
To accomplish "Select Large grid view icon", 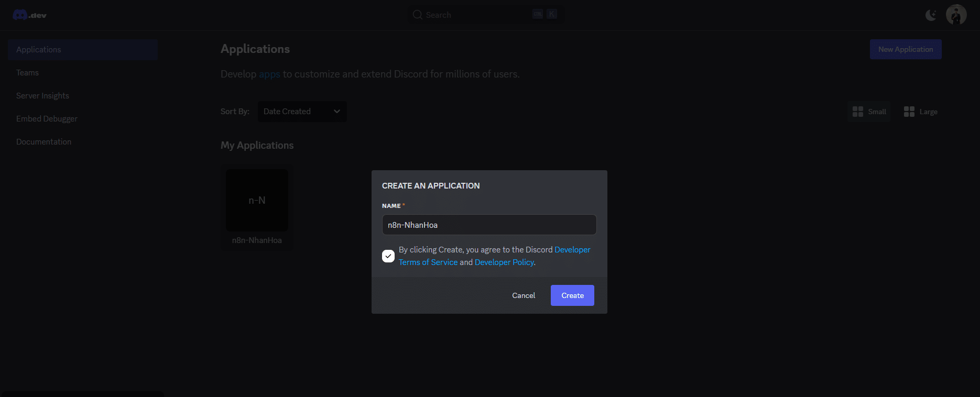I will tap(909, 112).
